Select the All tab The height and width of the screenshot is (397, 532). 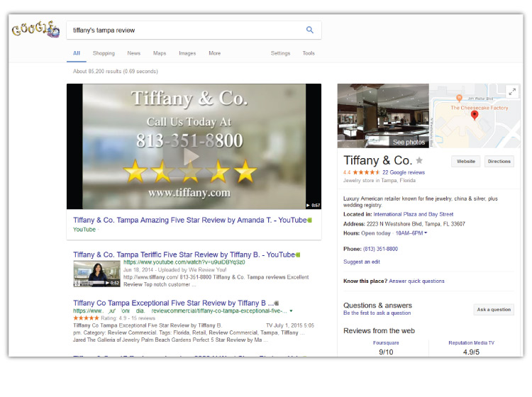pyautogui.click(x=77, y=53)
